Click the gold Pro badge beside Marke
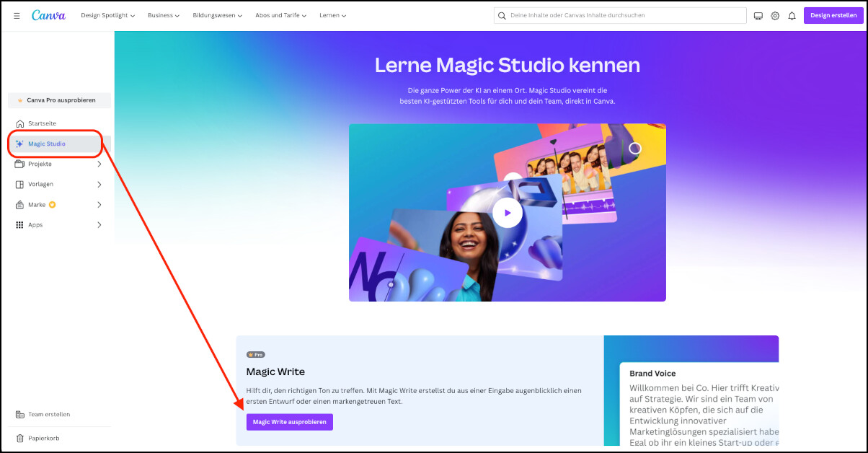This screenshot has width=868, height=453. click(x=53, y=204)
